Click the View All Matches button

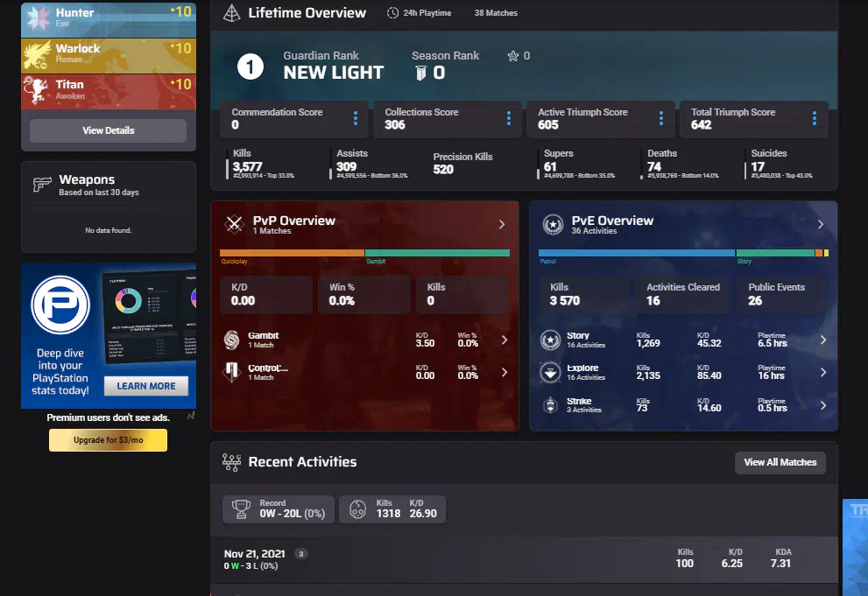[780, 462]
